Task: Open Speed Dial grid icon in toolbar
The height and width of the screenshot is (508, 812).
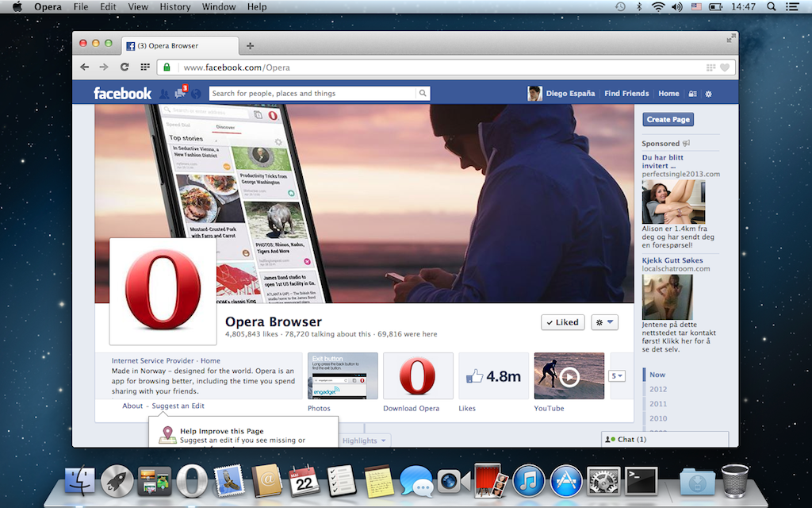Action: [145, 67]
